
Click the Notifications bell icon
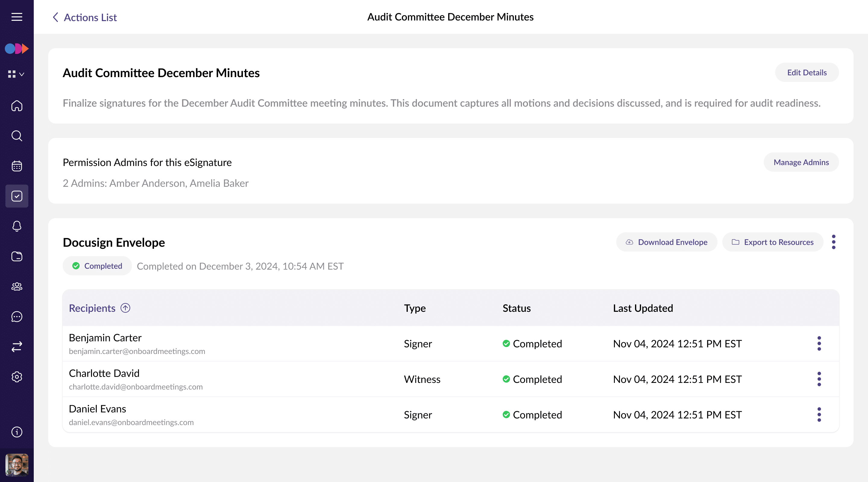(17, 226)
